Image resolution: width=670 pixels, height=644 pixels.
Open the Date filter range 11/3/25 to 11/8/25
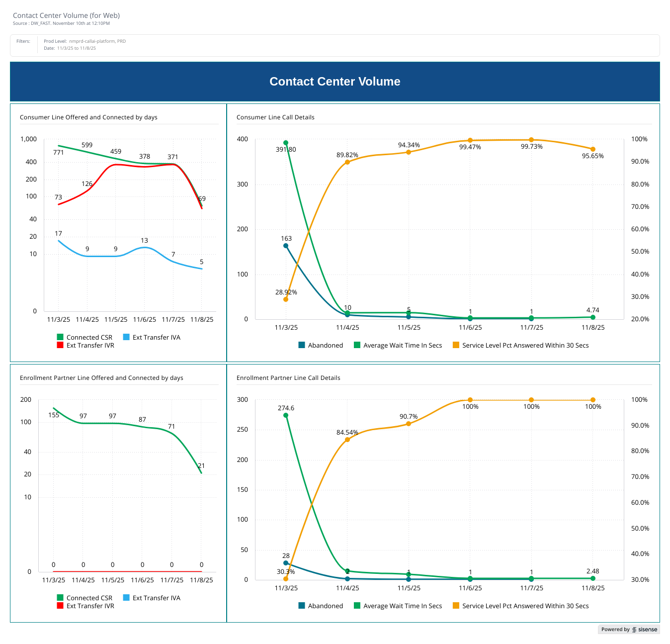tap(77, 48)
